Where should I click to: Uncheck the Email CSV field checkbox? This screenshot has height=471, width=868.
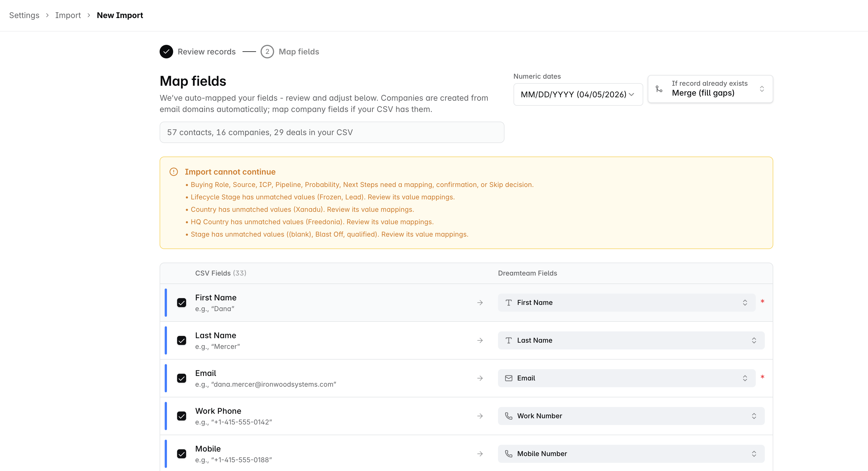(x=182, y=378)
